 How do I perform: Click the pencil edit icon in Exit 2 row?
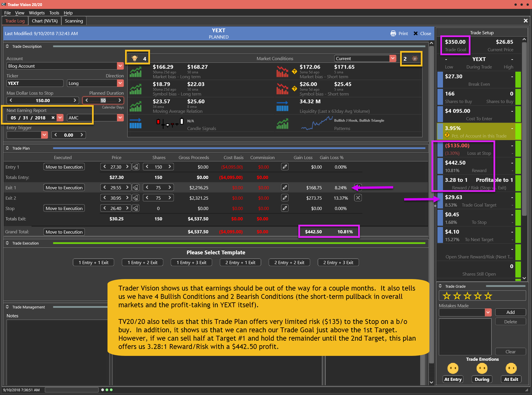tap(285, 198)
